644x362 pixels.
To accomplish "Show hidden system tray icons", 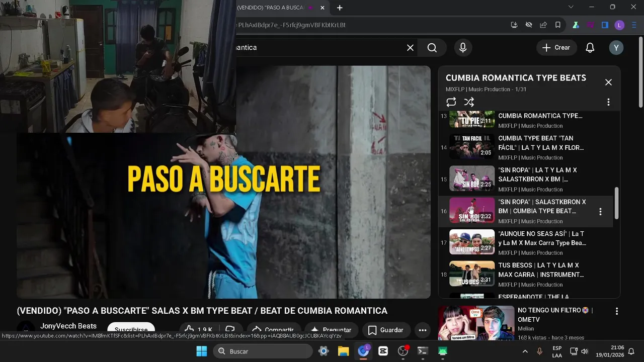I will point(525,351).
